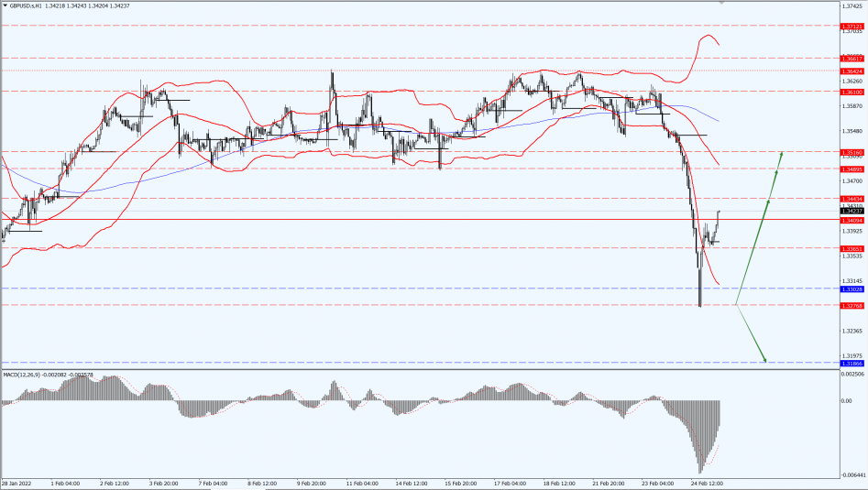Select the 1.33651 red price label
The image size is (868, 490).
[x=852, y=248]
